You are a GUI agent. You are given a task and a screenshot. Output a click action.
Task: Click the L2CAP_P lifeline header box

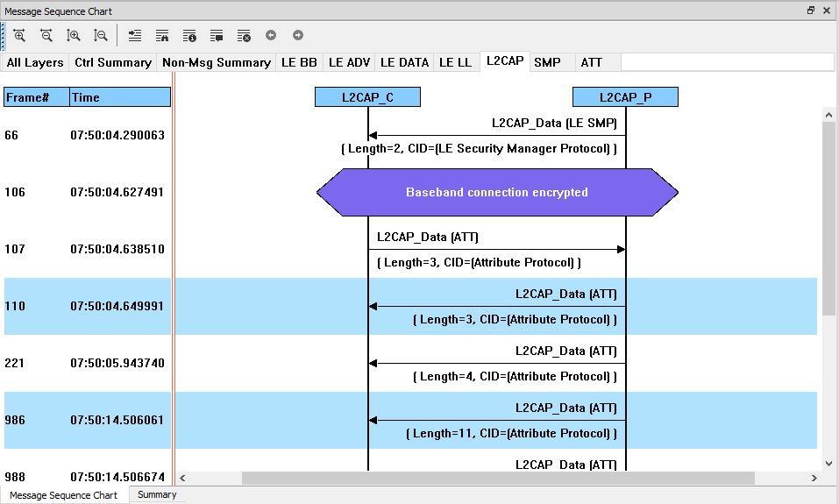[625, 97]
